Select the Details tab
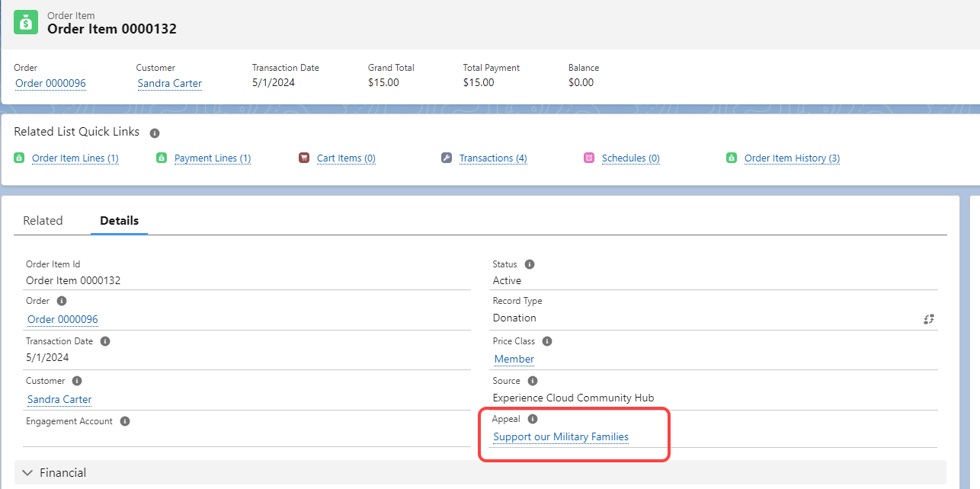The height and width of the screenshot is (489, 980). (120, 221)
